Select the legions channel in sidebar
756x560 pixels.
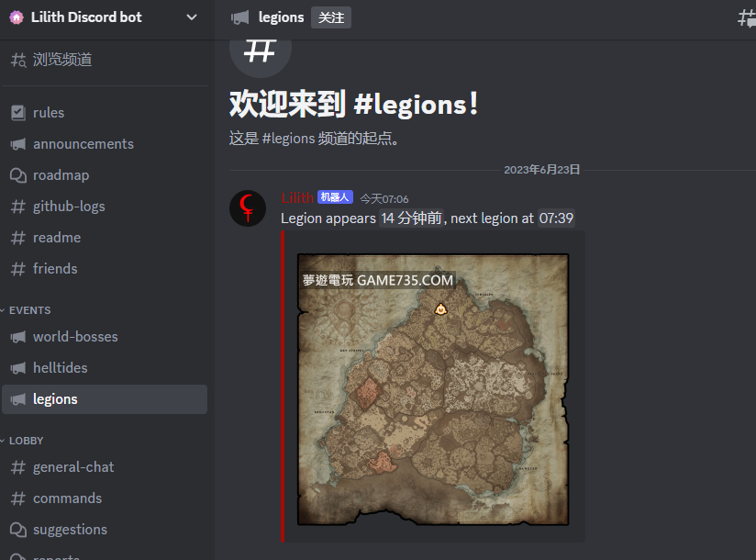[105, 399]
